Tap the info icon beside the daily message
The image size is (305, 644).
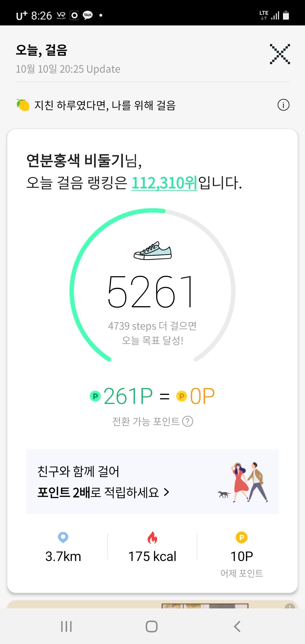tap(283, 105)
